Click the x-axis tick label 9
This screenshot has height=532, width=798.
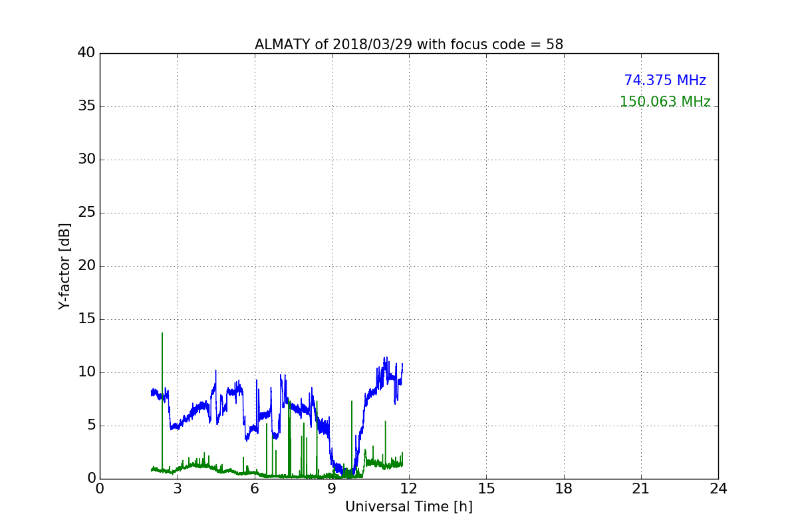pyautogui.click(x=332, y=489)
